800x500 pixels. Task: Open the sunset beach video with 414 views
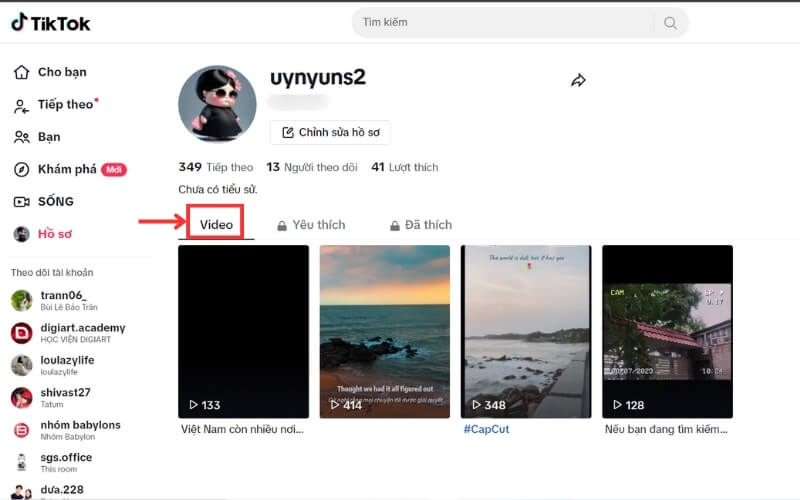click(385, 332)
